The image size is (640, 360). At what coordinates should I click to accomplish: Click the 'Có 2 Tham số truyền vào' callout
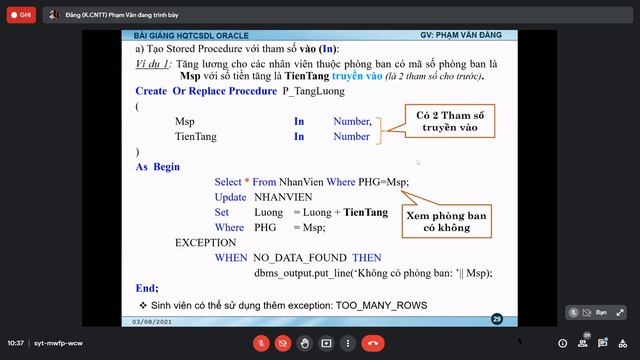click(450, 121)
